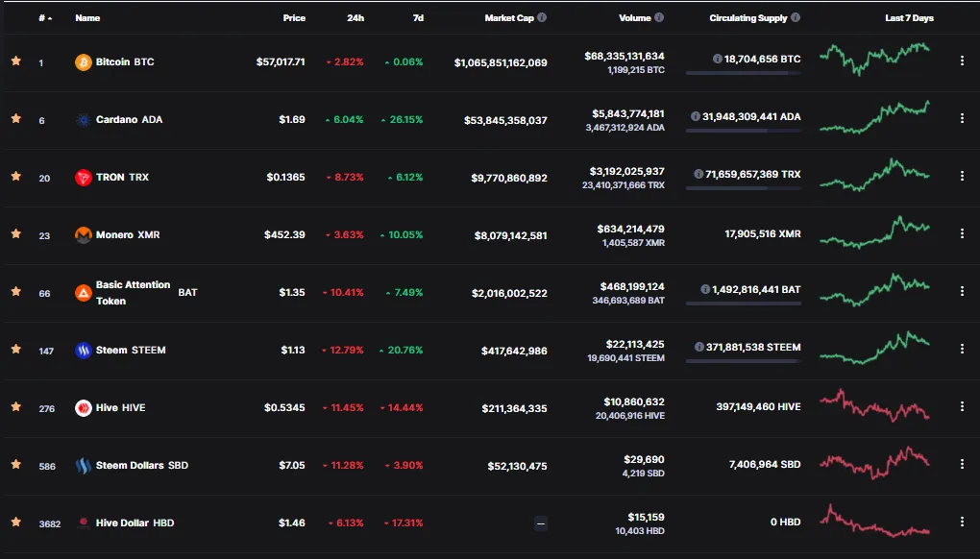Sort the table by the Name column
Viewport: 980px width, 559px height.
[87, 18]
